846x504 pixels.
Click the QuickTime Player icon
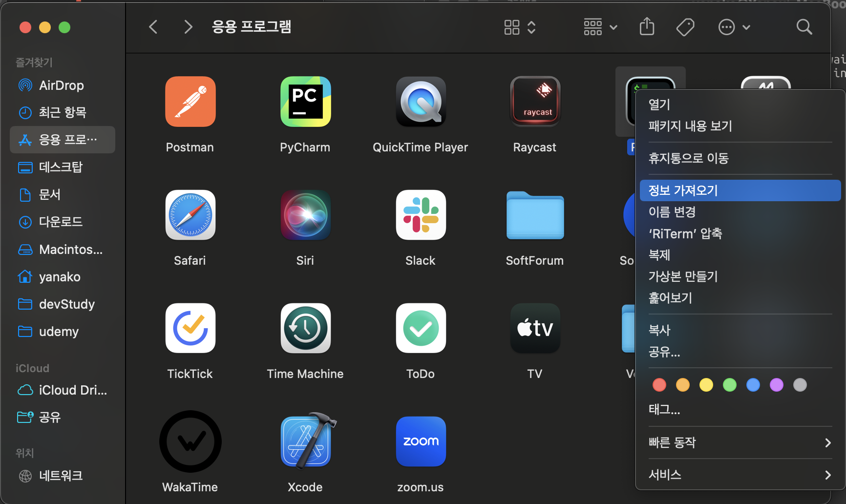point(421,102)
